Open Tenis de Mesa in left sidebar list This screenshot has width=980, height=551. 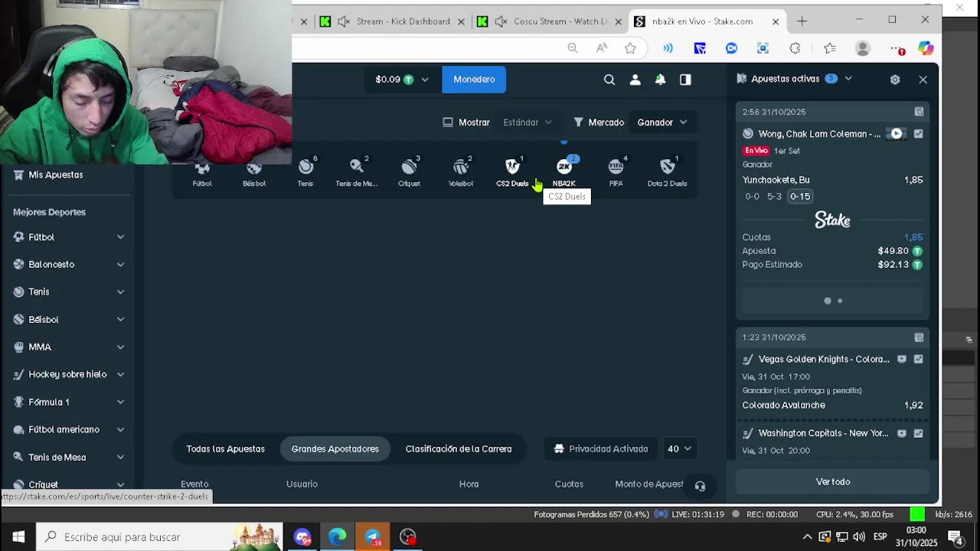57,458
